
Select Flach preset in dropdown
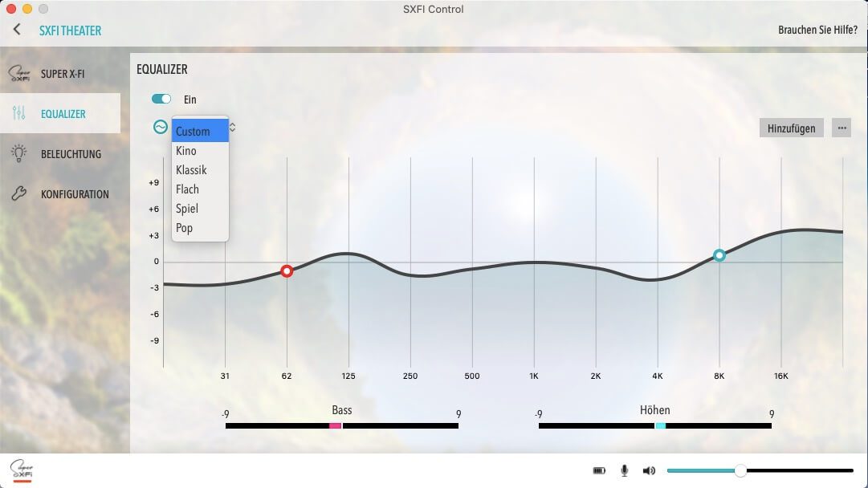[x=187, y=189]
